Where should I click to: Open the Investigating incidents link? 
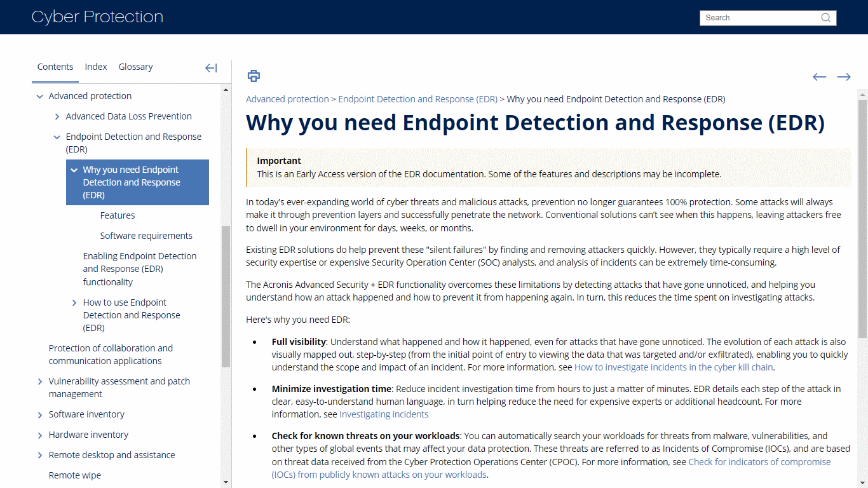pos(384,414)
